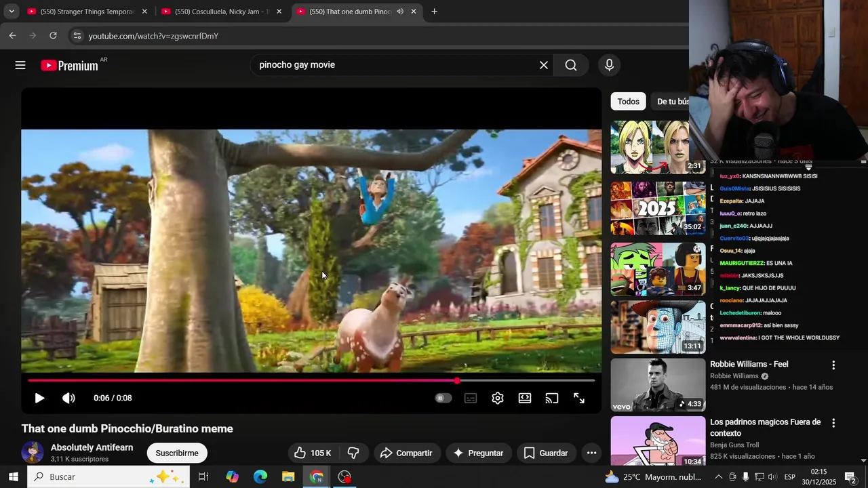Viewport: 868px width, 488px height.
Task: Open the Benja Guns Troll channel name
Action: [734, 445]
